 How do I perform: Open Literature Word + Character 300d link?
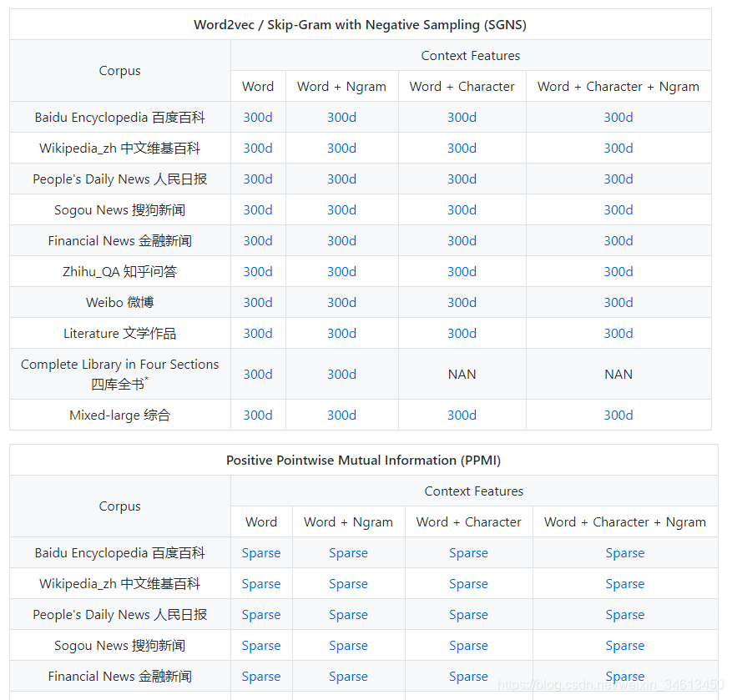[x=462, y=333]
